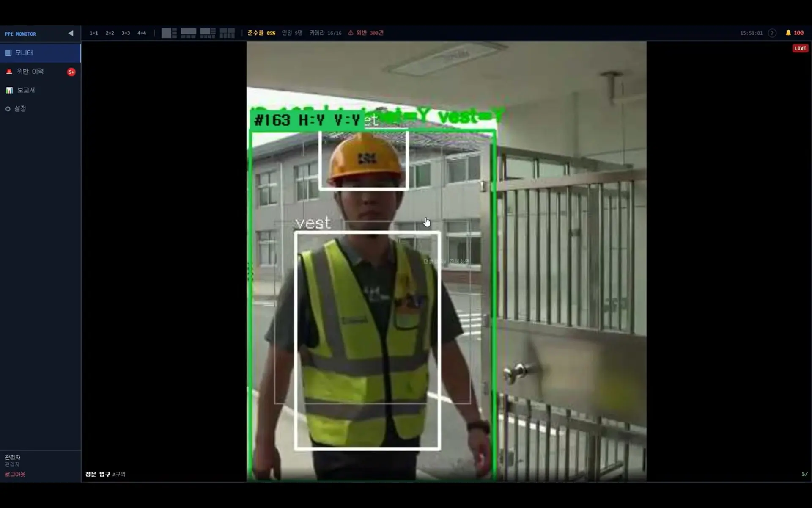Open the 모니터 menu item
The height and width of the screenshot is (508, 812).
pyautogui.click(x=40, y=53)
